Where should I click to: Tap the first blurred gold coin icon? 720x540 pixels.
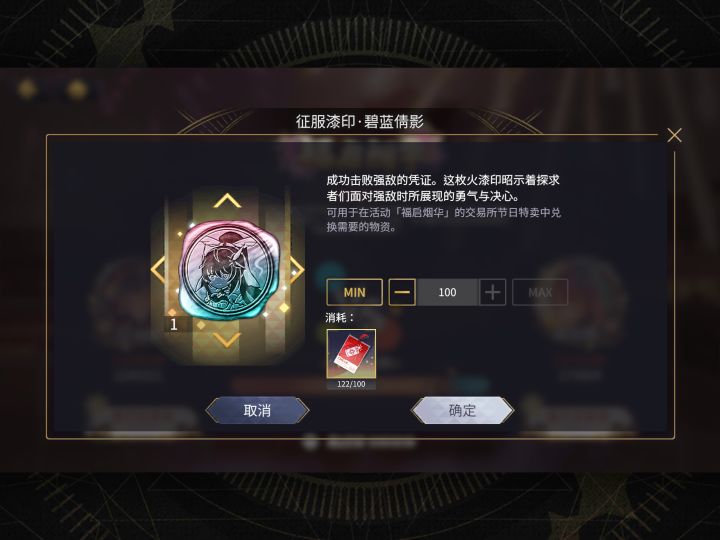tap(27, 89)
